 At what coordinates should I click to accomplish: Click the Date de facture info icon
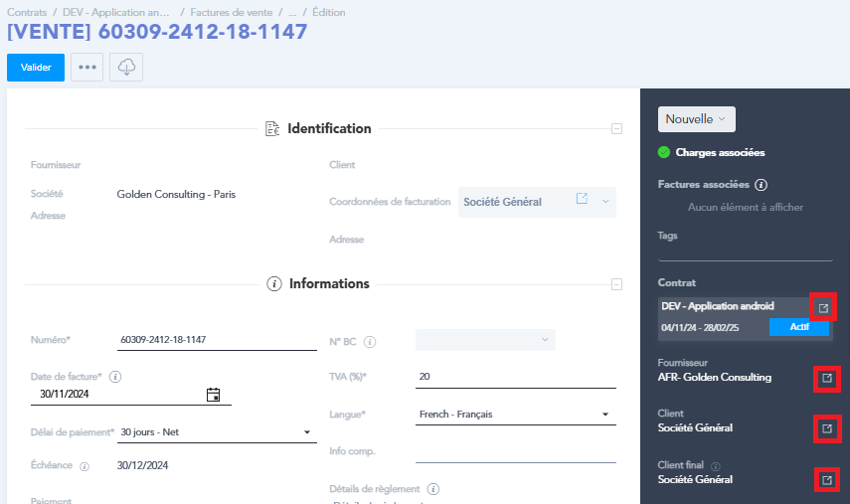(115, 377)
